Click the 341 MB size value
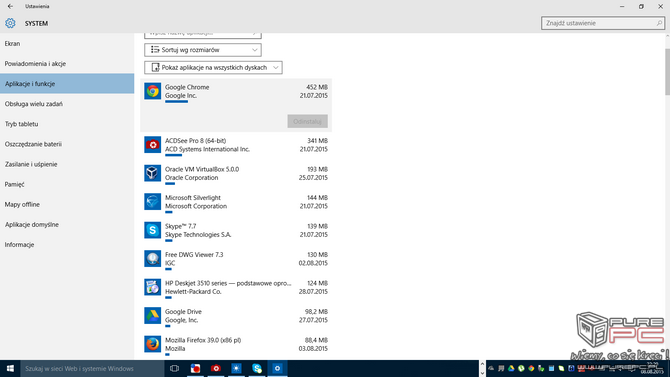Viewport: 670px width, 377px height. (x=317, y=141)
